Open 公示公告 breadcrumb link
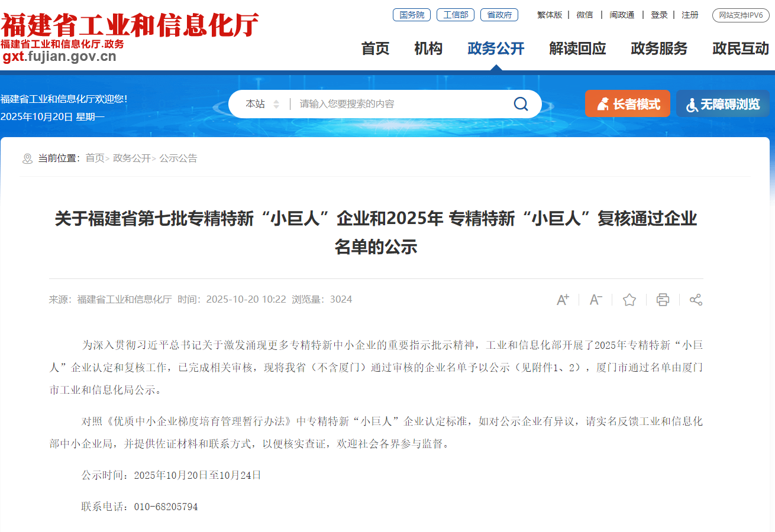The width and height of the screenshot is (775, 532). (178, 158)
